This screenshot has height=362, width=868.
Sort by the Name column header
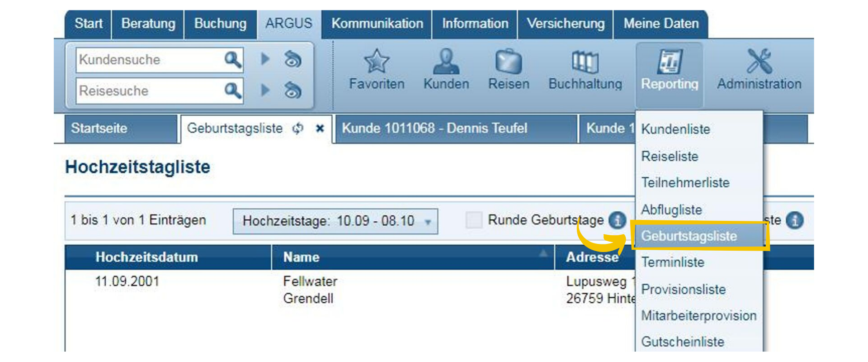point(302,257)
